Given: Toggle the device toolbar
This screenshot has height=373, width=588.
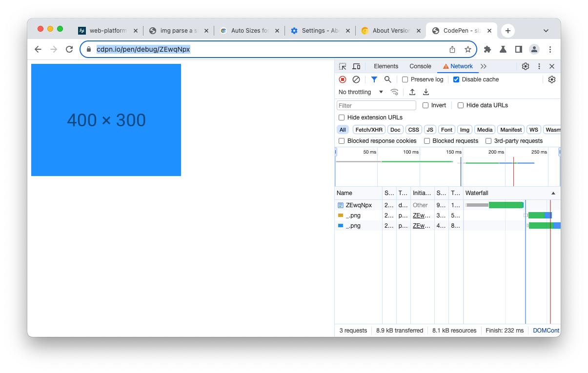Looking at the screenshot, I should coord(356,66).
